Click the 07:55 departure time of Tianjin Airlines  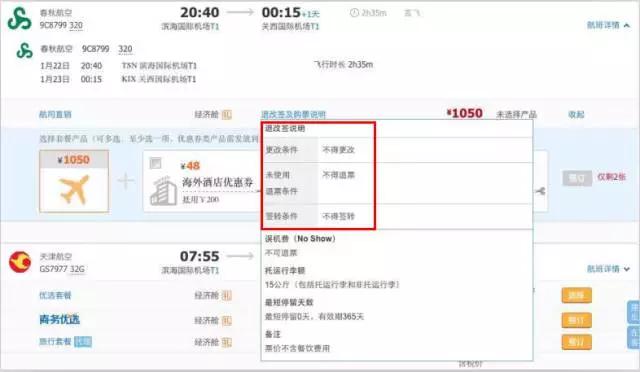coord(200,256)
